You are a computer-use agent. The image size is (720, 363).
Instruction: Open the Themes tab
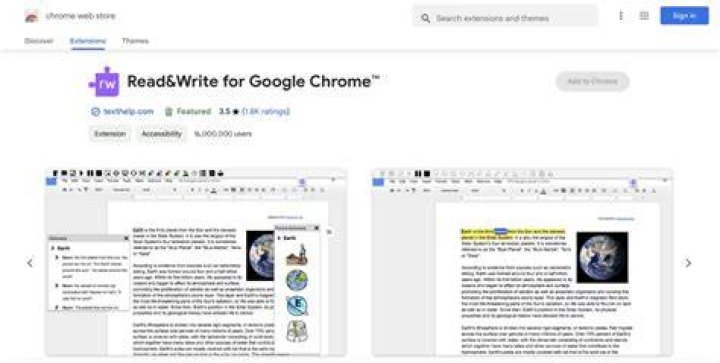coord(135,41)
